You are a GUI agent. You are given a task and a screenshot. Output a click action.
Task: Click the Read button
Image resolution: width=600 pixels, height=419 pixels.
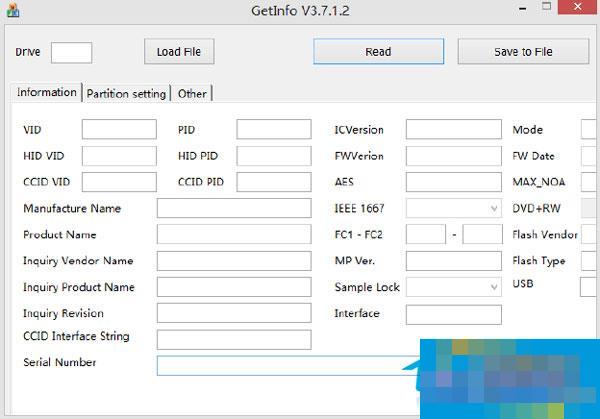[x=378, y=51]
